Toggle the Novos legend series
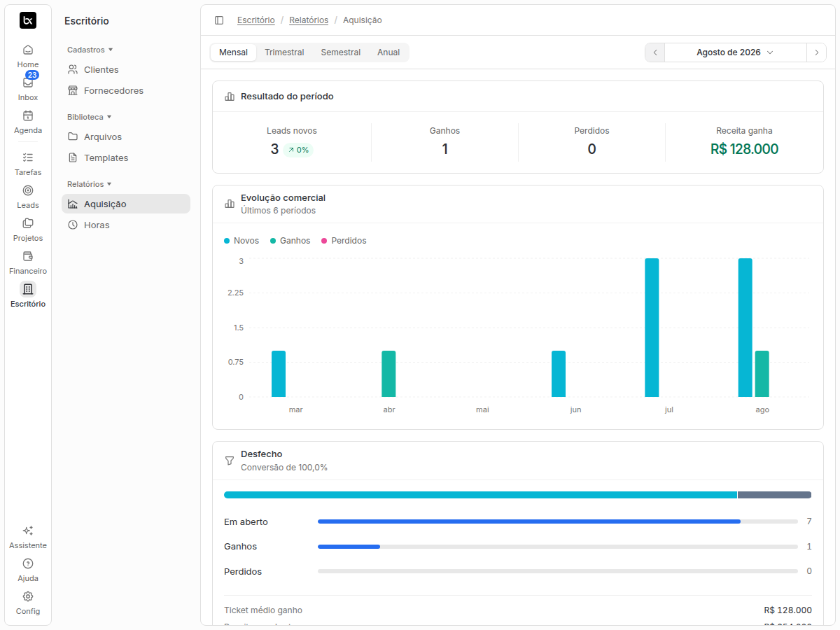The width and height of the screenshot is (840, 630). (241, 241)
